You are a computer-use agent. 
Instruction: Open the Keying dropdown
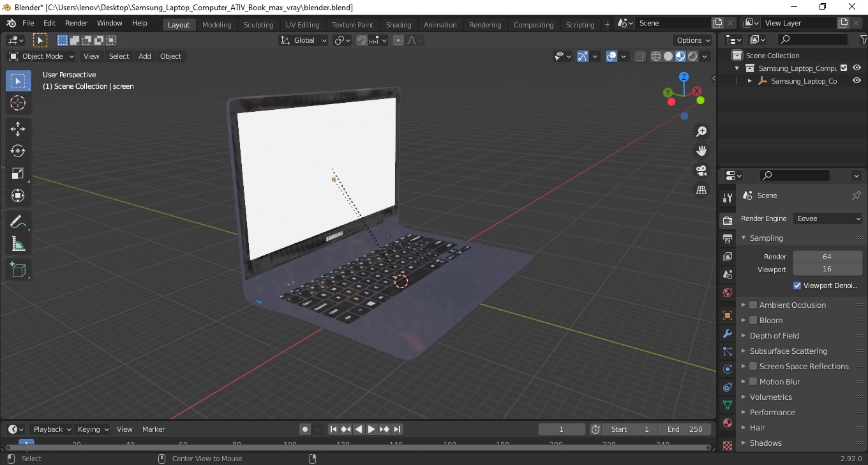click(93, 429)
